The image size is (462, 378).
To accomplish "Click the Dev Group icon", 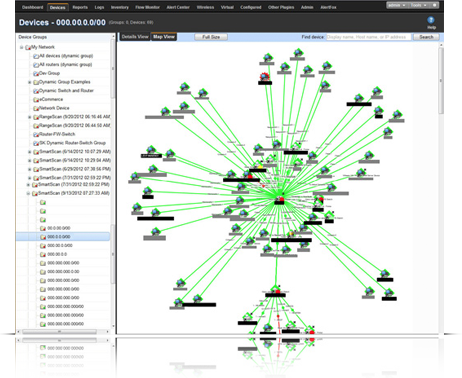I will pyautogui.click(x=36, y=73).
